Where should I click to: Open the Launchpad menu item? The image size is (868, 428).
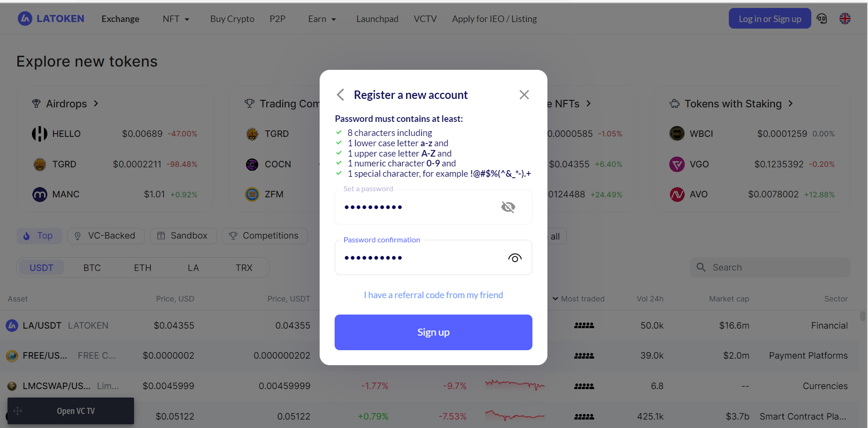pyautogui.click(x=377, y=19)
